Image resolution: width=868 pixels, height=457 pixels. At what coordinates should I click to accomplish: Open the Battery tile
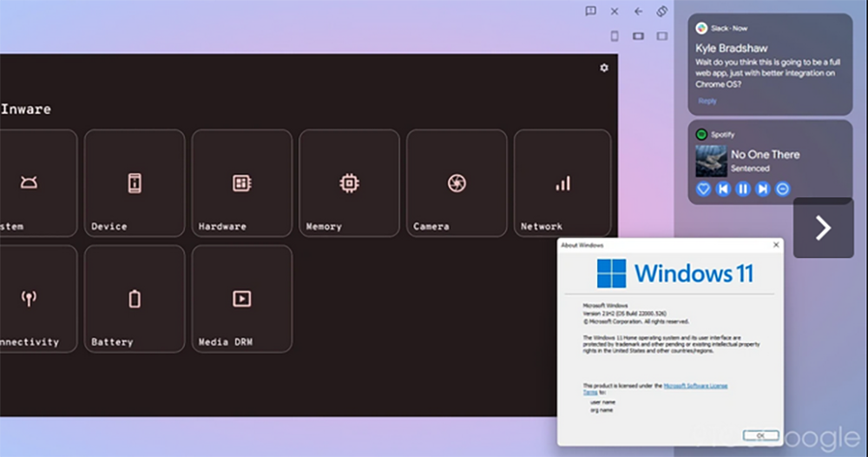click(x=135, y=299)
